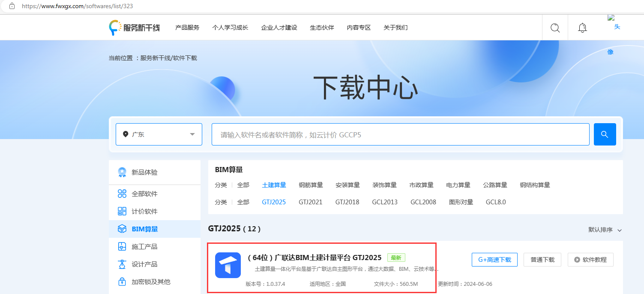Click the GTJ2025 product logo thumbnail
The width and height of the screenshot is (644, 294).
[x=228, y=265]
